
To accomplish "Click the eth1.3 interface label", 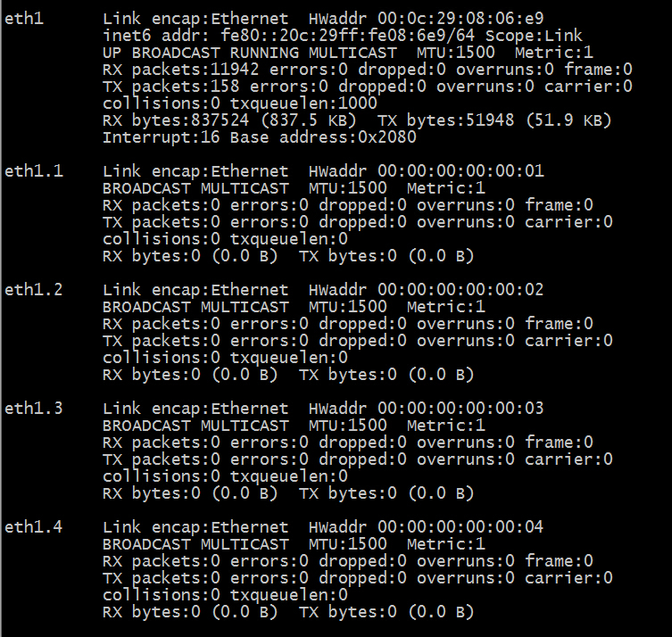I will click(34, 409).
